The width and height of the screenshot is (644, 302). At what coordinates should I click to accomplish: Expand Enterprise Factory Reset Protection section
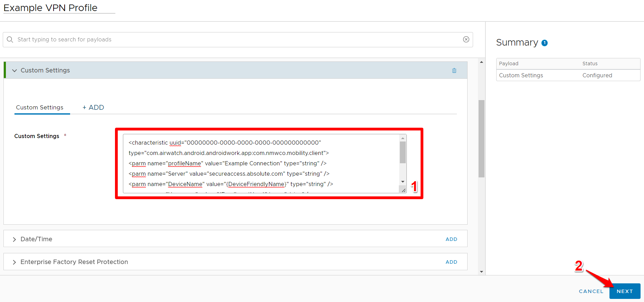[14, 262]
